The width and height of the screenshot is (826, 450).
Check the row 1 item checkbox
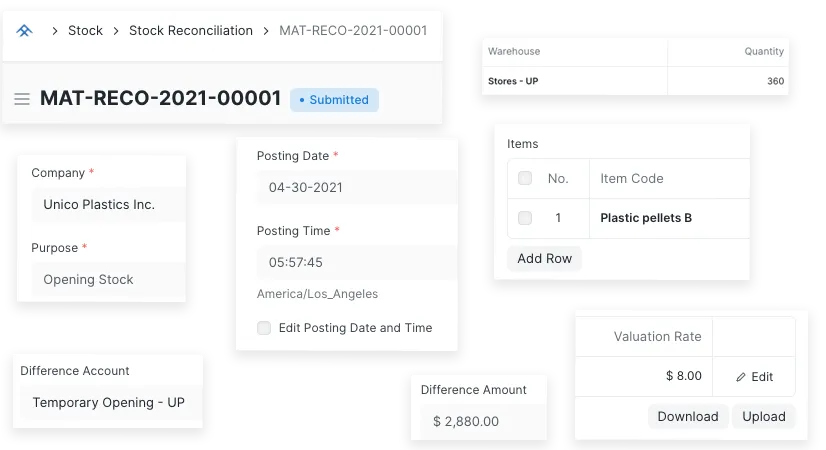[x=525, y=218]
